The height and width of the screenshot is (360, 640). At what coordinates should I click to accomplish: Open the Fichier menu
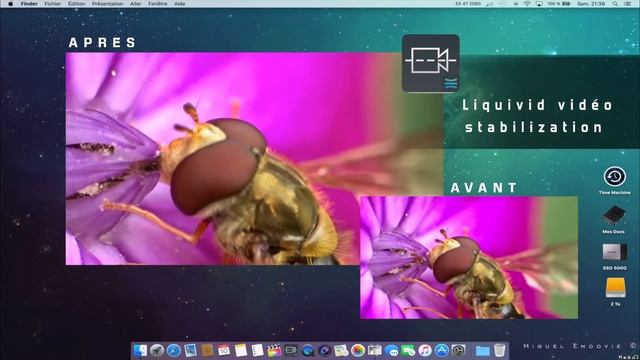[x=53, y=4]
